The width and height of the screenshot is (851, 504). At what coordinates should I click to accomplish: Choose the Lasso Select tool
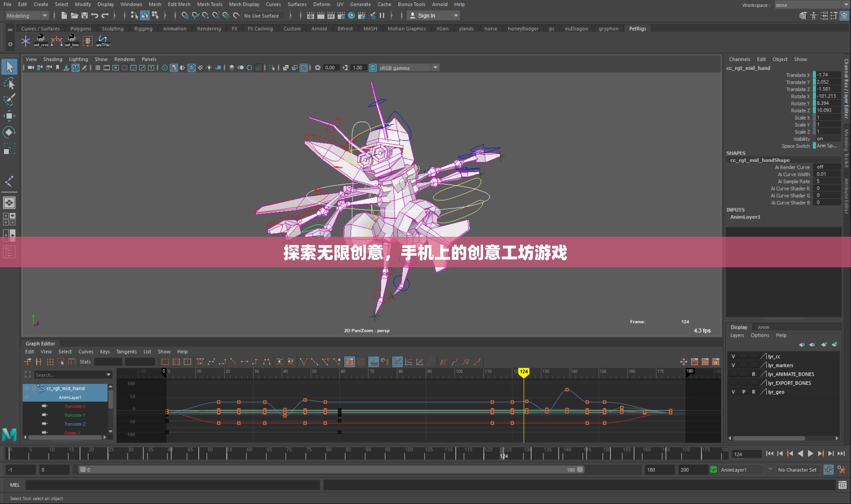click(9, 83)
